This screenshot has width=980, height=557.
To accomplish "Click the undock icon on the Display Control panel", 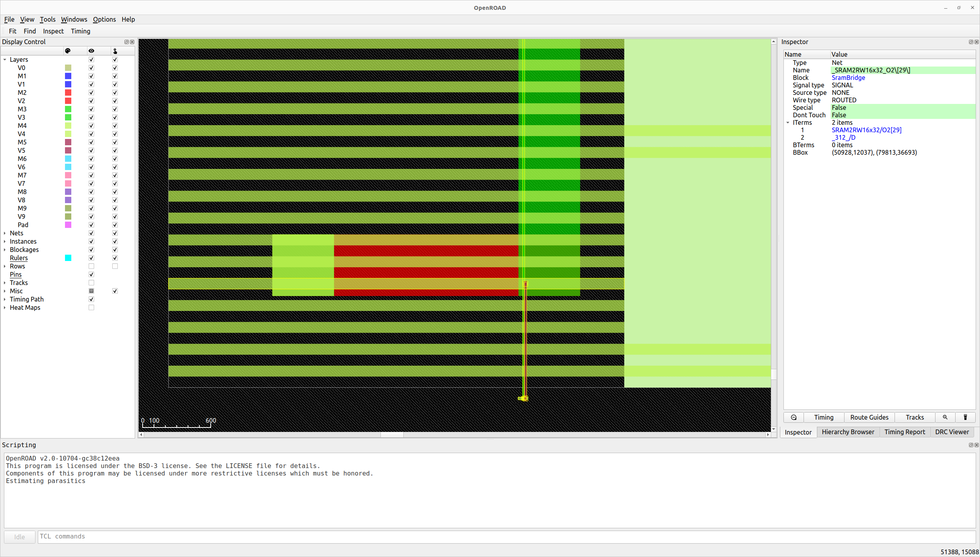I will point(126,42).
